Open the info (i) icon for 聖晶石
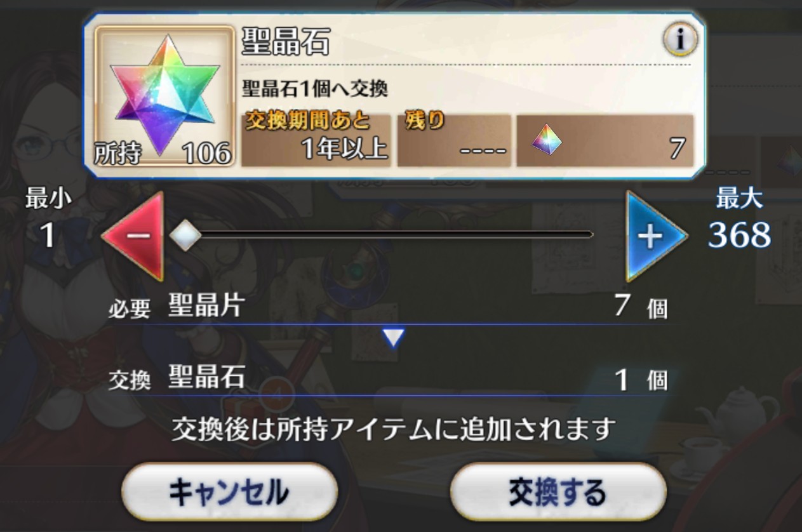 coord(680,41)
